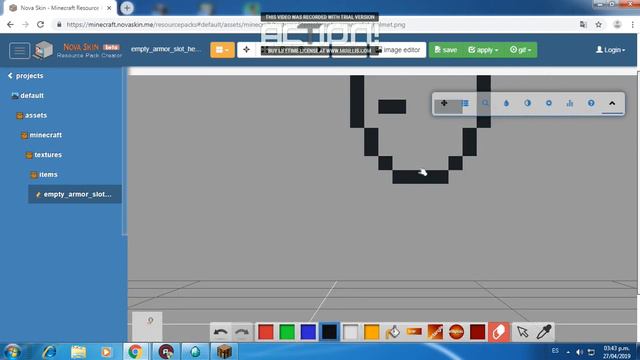Select the arrow pointer selection tool
Image resolution: width=640 pixels, height=360 pixels.
[522, 332]
